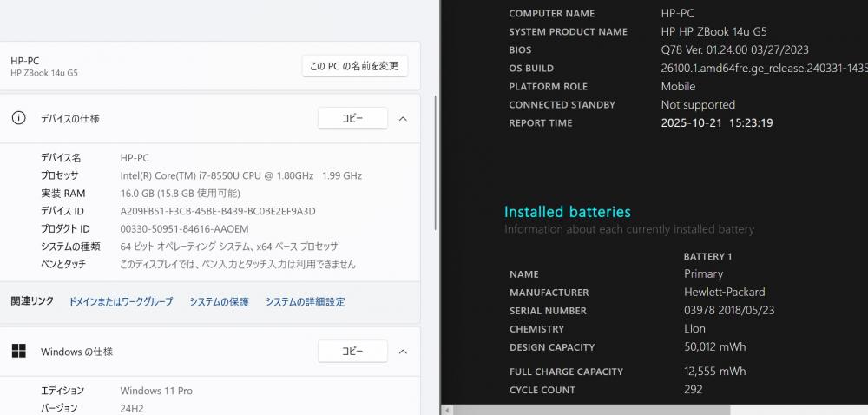Open システムの詳細設定 link
This screenshot has height=415, width=868.
305,301
